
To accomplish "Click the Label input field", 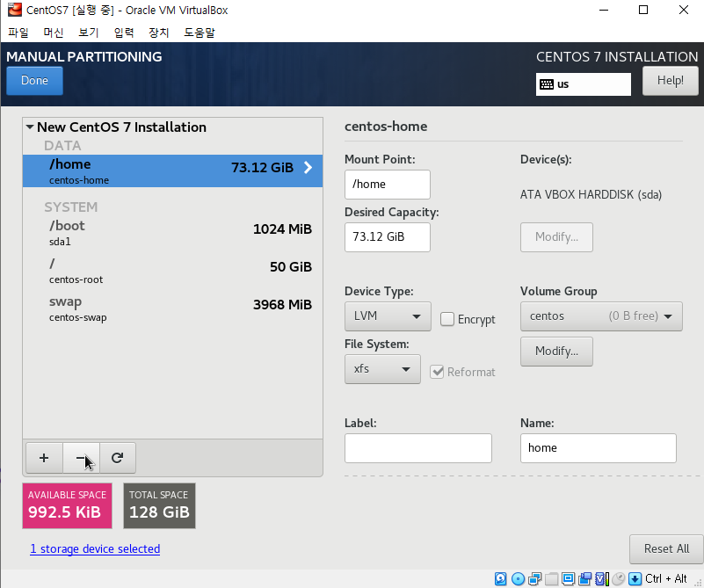I will click(418, 448).
